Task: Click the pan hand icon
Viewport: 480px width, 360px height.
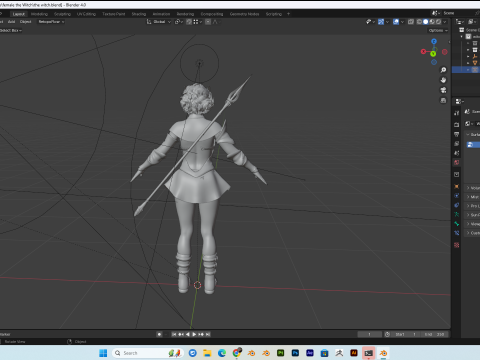Action: pyautogui.click(x=443, y=80)
